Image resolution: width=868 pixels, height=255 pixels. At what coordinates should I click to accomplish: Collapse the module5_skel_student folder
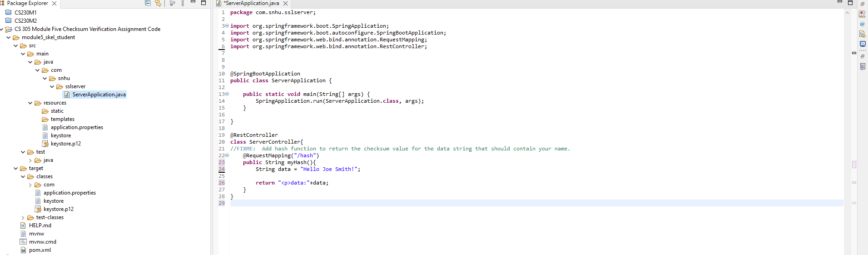(9, 37)
